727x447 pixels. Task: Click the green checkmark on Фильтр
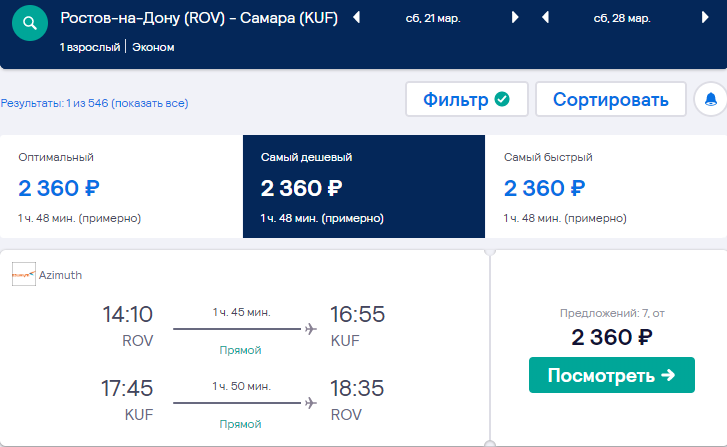click(x=502, y=99)
